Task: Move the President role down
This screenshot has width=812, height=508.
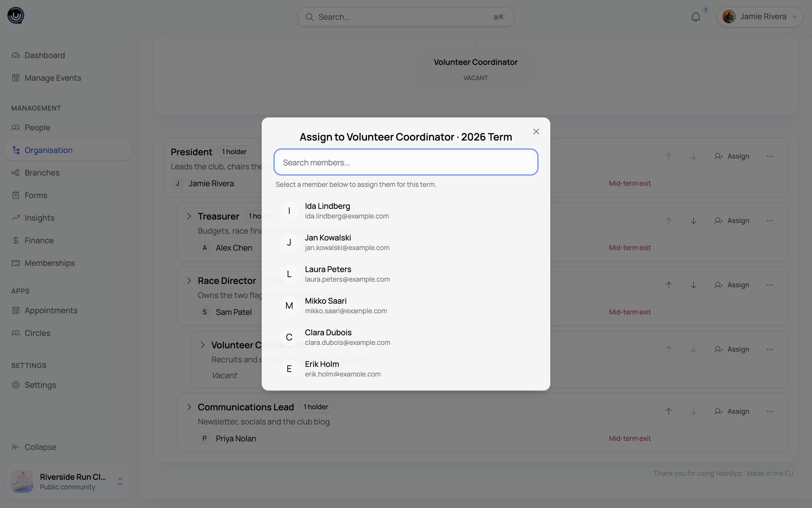Action: point(694,156)
